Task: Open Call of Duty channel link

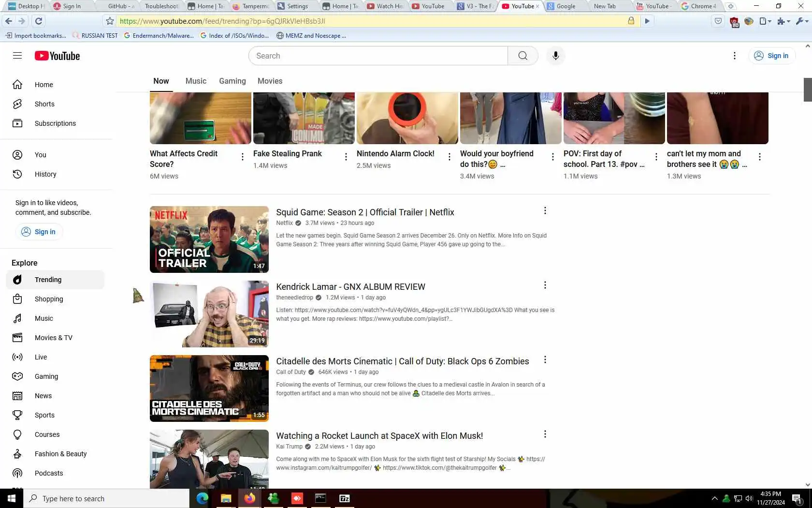Action: pos(291,372)
